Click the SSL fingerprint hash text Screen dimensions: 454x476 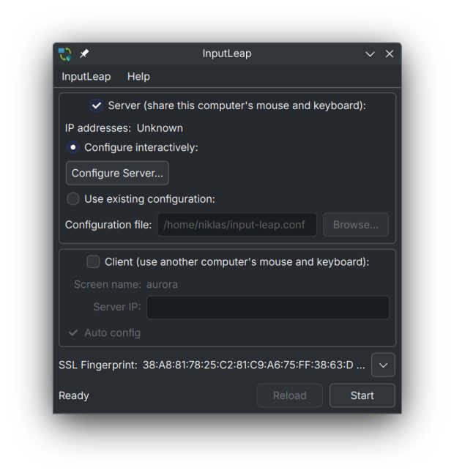click(x=253, y=365)
